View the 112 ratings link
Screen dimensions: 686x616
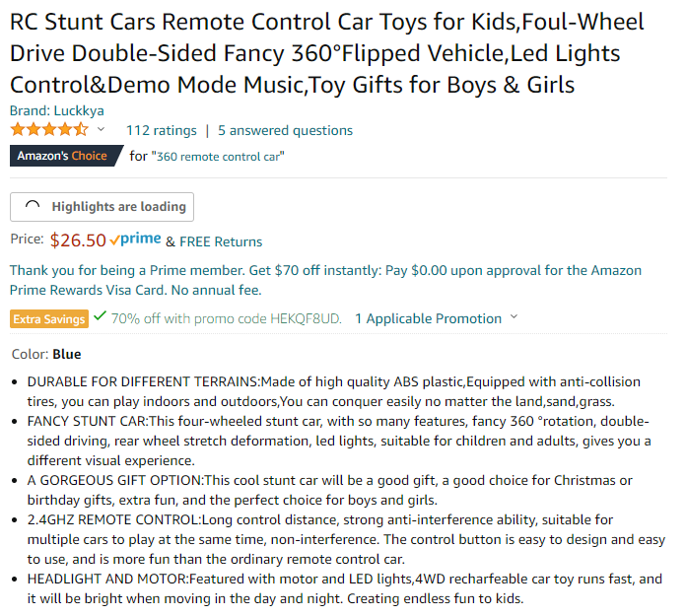[162, 130]
